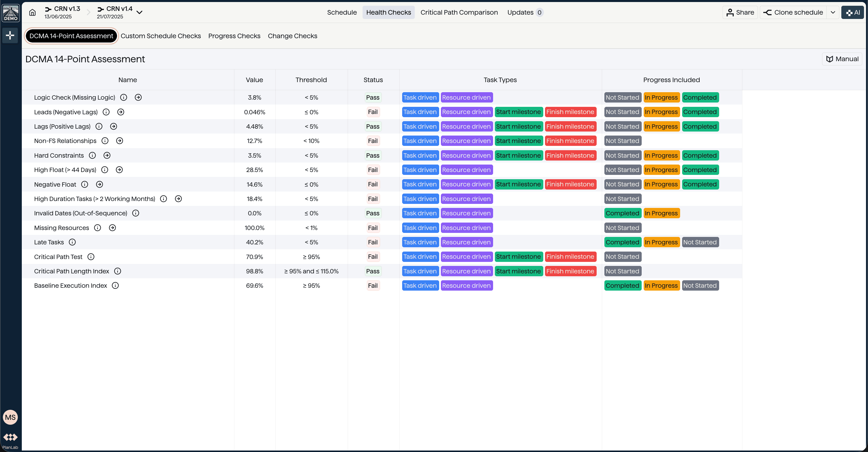Open the AI assistant button
The height and width of the screenshot is (452, 868).
point(853,12)
